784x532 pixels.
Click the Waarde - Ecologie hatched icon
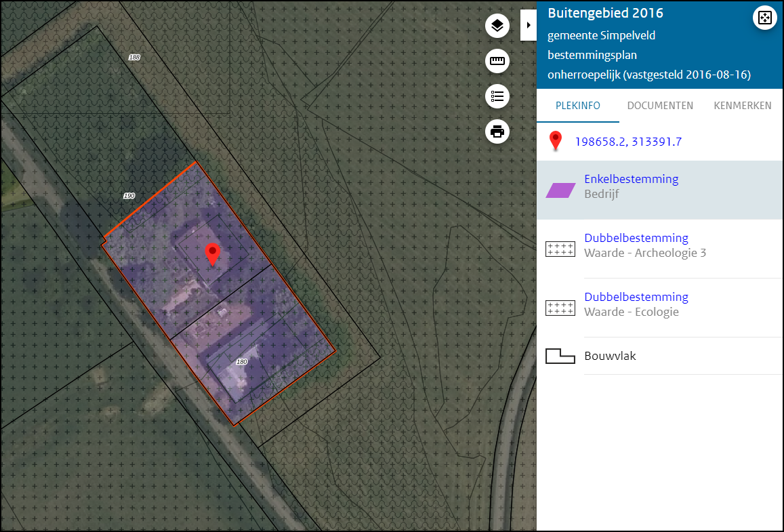560,308
